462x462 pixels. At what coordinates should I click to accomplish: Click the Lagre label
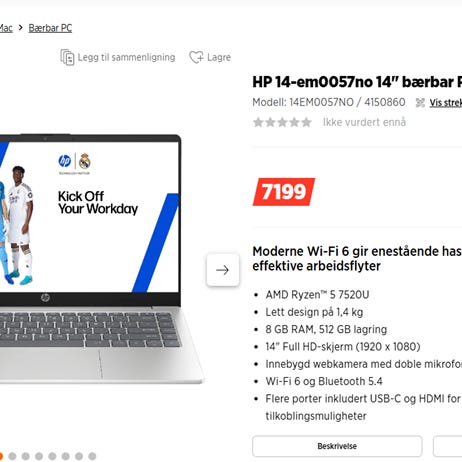click(x=219, y=57)
